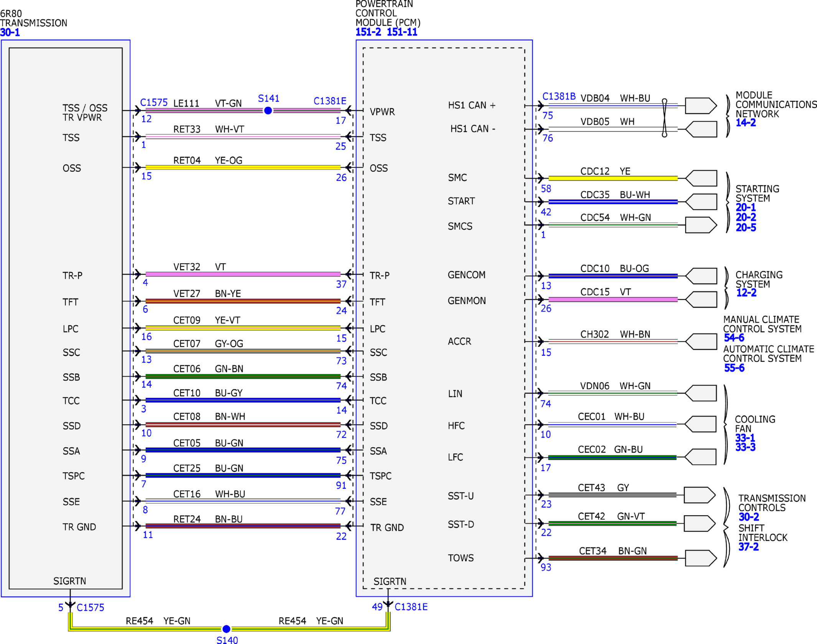
Task: Click off-page arrow for CEC02 GN-BU wire
Action: [700, 457]
